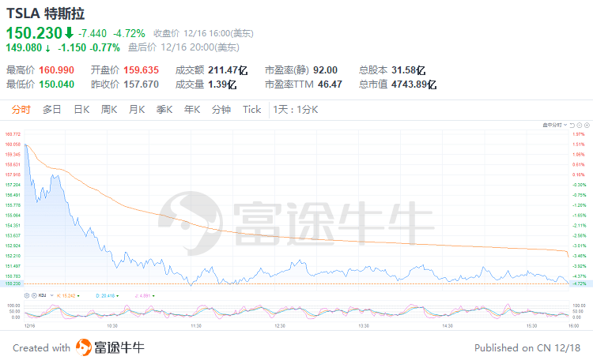
Task: Expand the D: 20.418 value arrow
Action: pyautogui.click(x=118, y=296)
